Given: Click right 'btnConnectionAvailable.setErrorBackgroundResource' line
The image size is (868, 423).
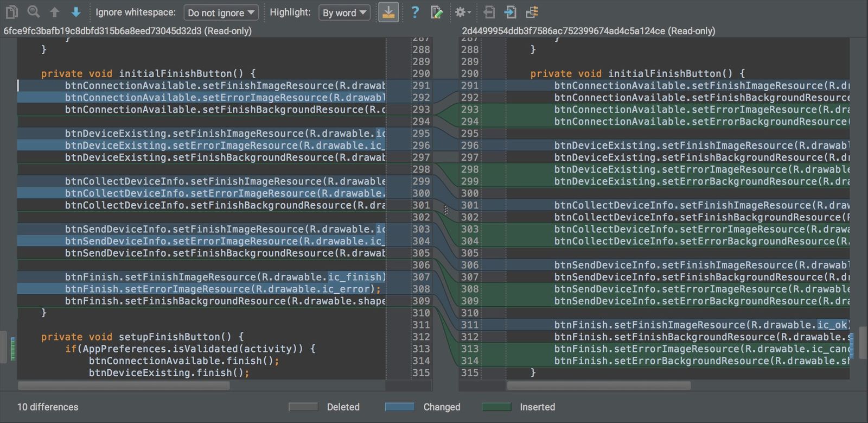Looking at the screenshot, I should pyautogui.click(x=702, y=121).
